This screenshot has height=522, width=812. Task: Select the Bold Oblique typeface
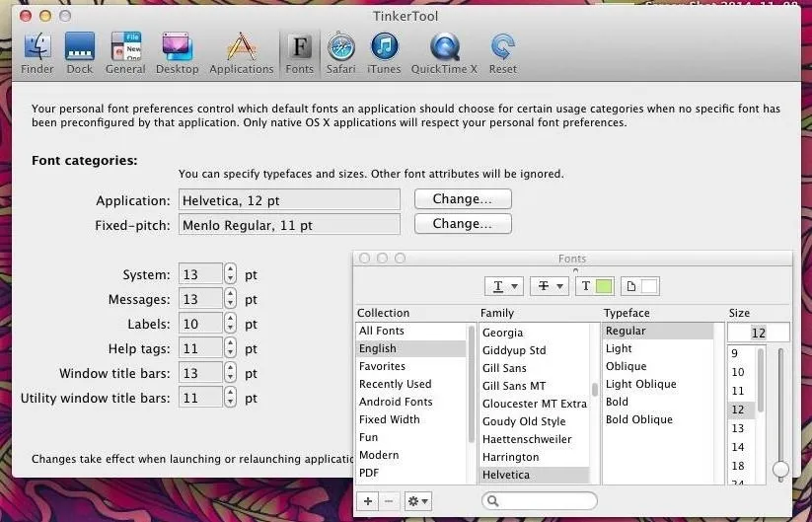click(658, 419)
